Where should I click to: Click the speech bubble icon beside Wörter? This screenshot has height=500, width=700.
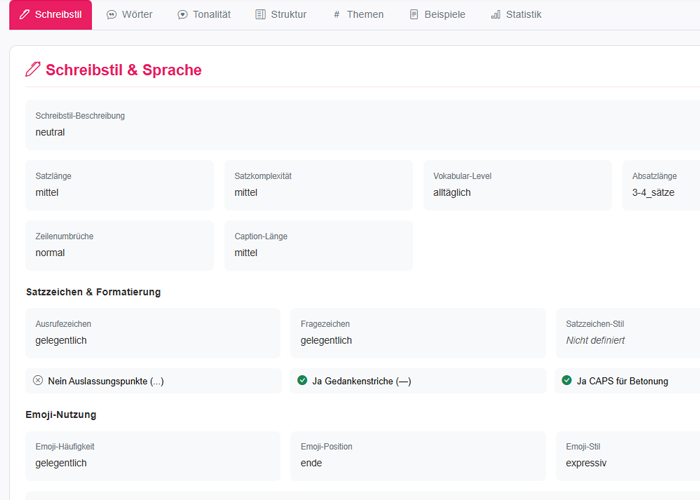(x=112, y=15)
